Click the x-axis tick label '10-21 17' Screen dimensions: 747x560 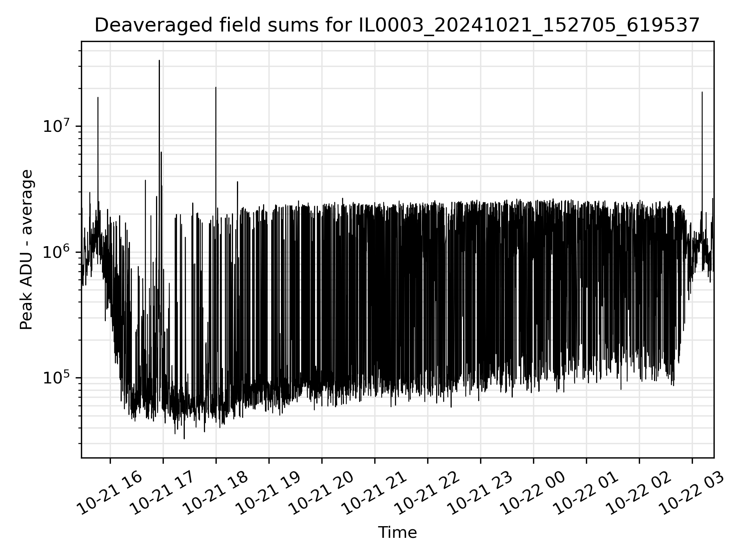pos(161,492)
